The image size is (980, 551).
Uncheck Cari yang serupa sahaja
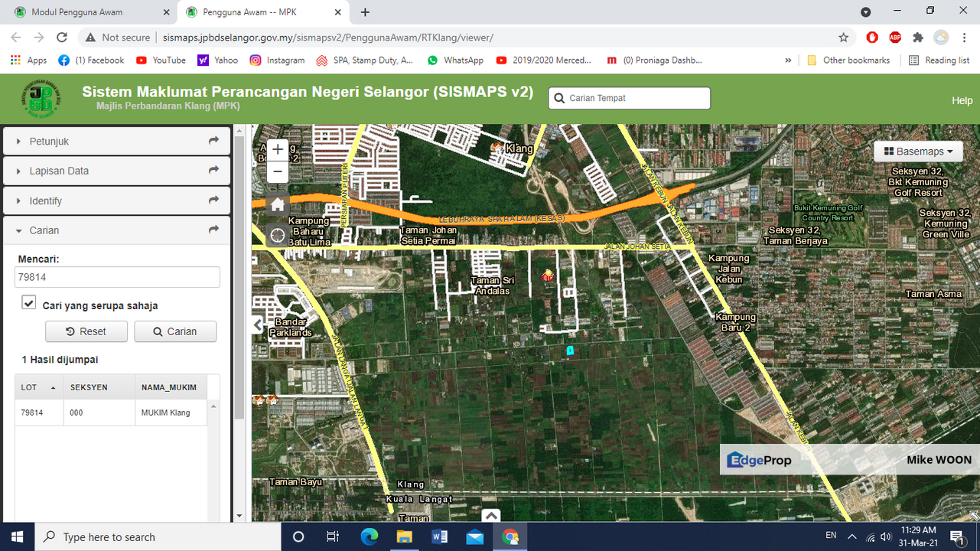pyautogui.click(x=28, y=302)
